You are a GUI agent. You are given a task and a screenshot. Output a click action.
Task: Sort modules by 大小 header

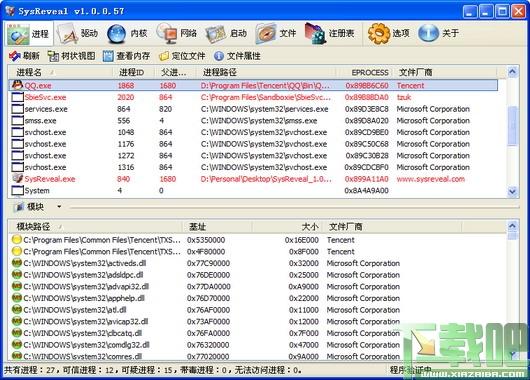click(x=288, y=227)
